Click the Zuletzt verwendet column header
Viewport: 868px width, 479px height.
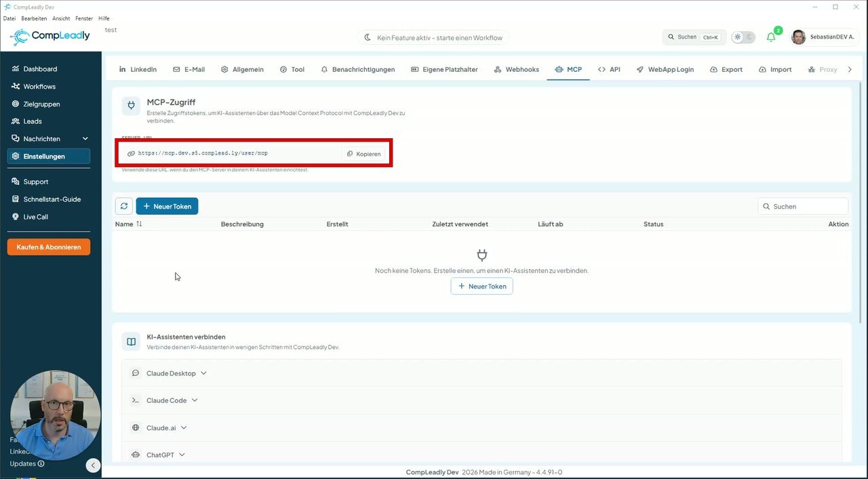[460, 224]
